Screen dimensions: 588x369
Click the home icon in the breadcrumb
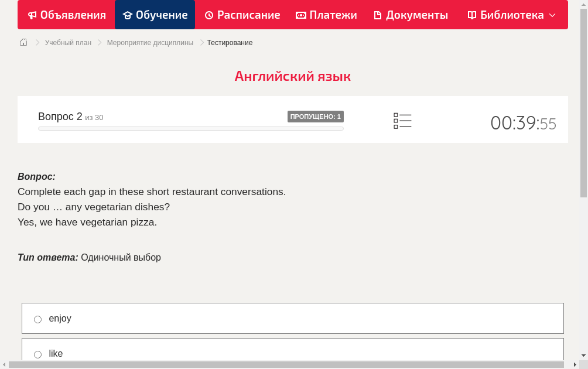click(x=23, y=42)
